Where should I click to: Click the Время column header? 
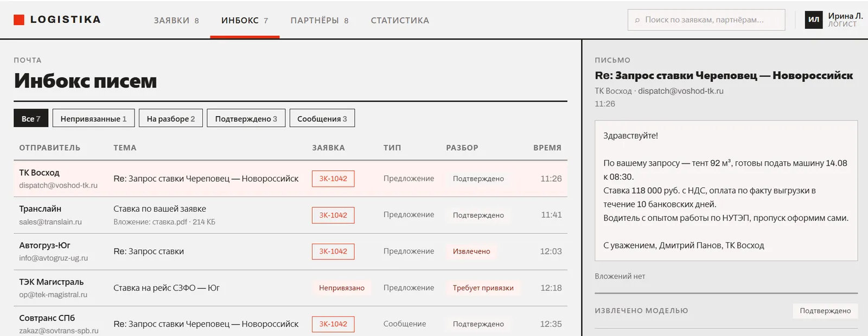click(547, 148)
